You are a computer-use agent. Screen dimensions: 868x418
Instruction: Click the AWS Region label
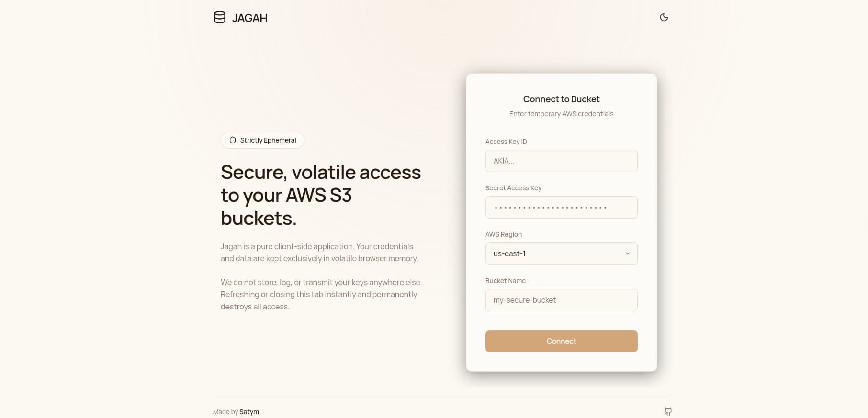[x=504, y=234]
